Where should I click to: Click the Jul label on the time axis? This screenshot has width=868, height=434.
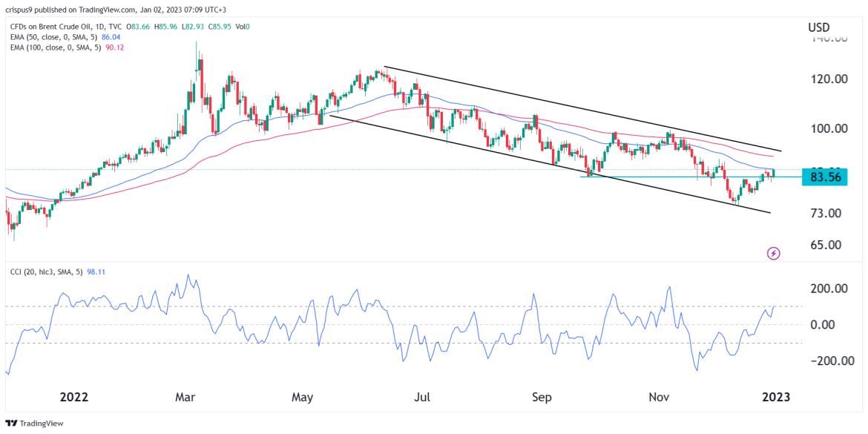(421, 397)
